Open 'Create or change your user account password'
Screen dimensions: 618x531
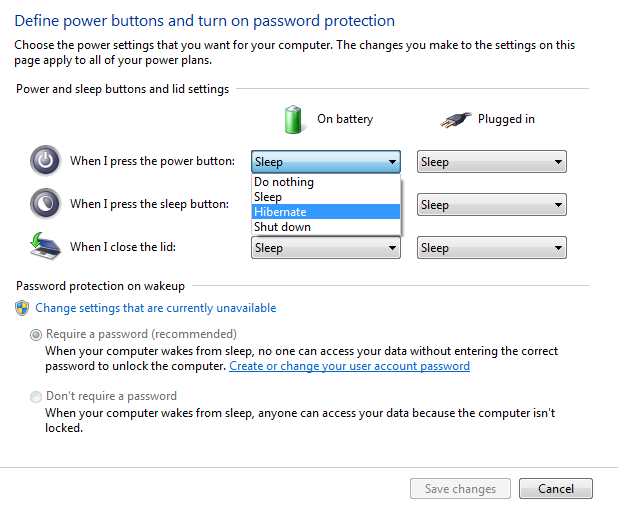(349, 366)
